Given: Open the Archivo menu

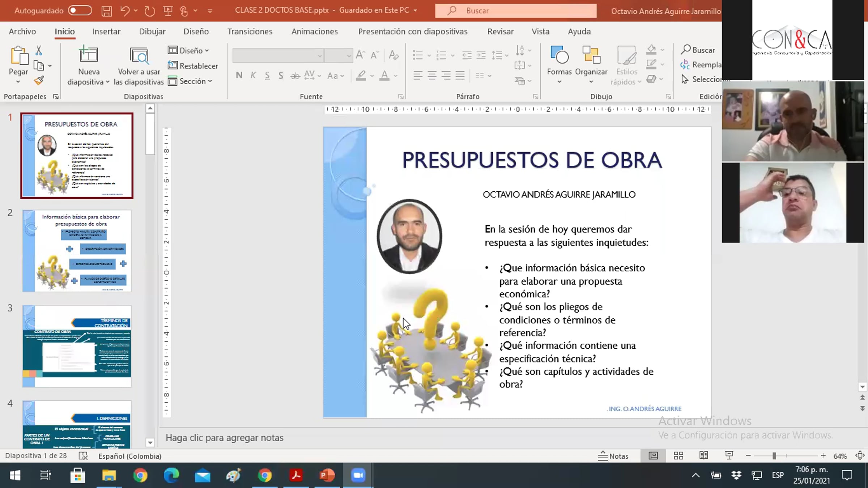Looking at the screenshot, I should coord(22,31).
